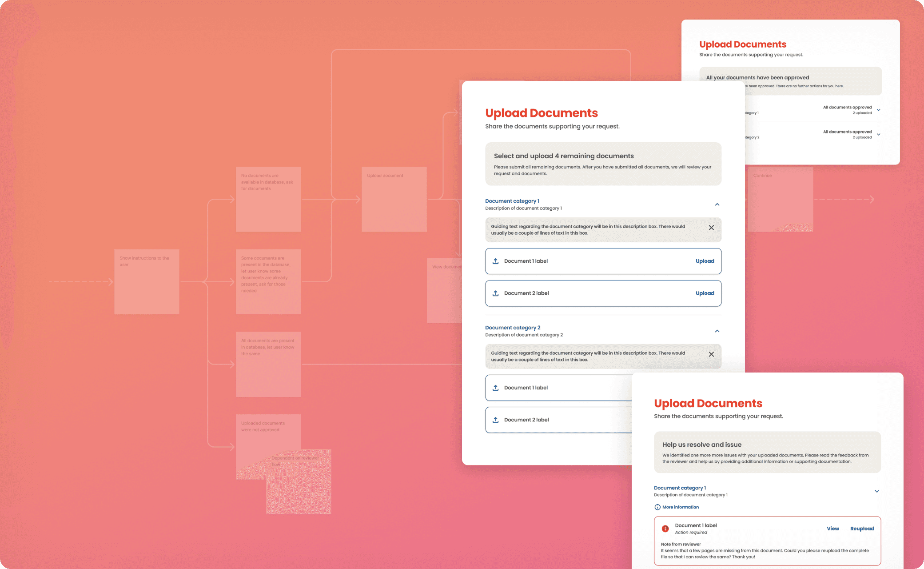
Task: Select the Upload document flowchart box
Action: (394, 199)
